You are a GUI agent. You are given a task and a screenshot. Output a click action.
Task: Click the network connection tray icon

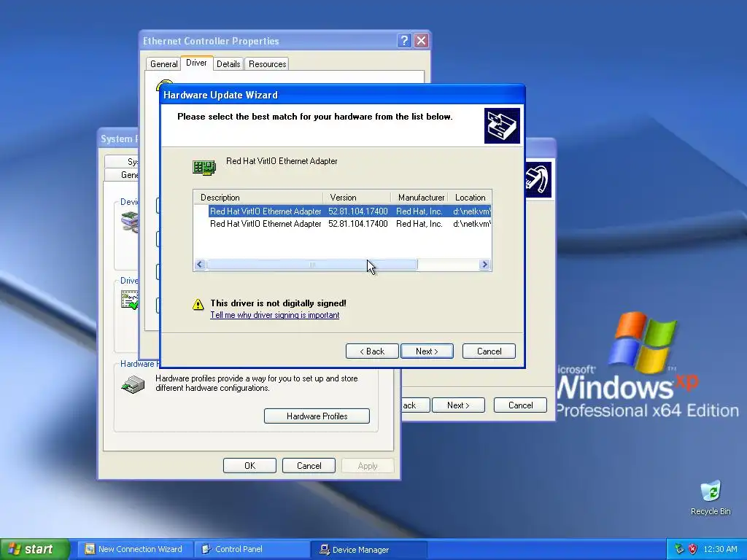679,549
